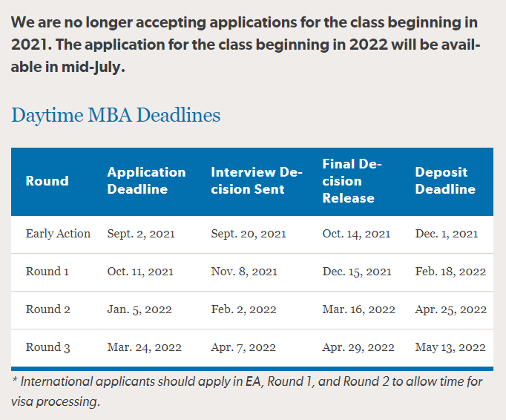This screenshot has height=420, width=506.
Task: Select the Round 1 row label
Action: click(x=47, y=272)
